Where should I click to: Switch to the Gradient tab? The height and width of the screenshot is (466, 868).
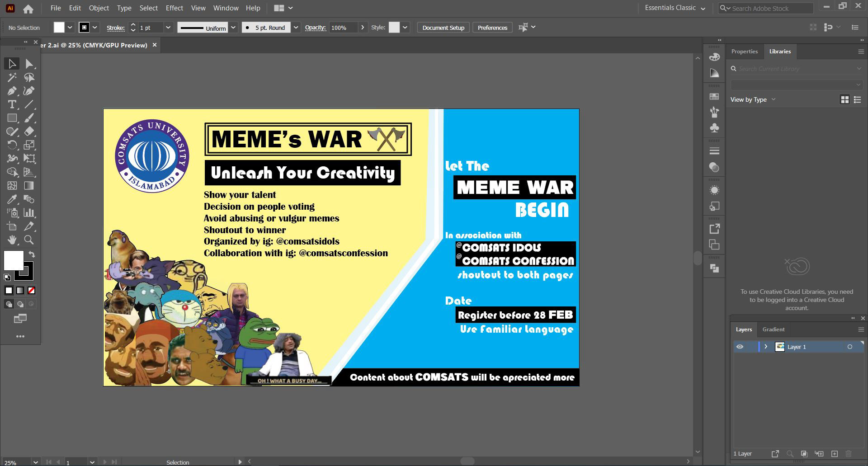click(x=773, y=329)
